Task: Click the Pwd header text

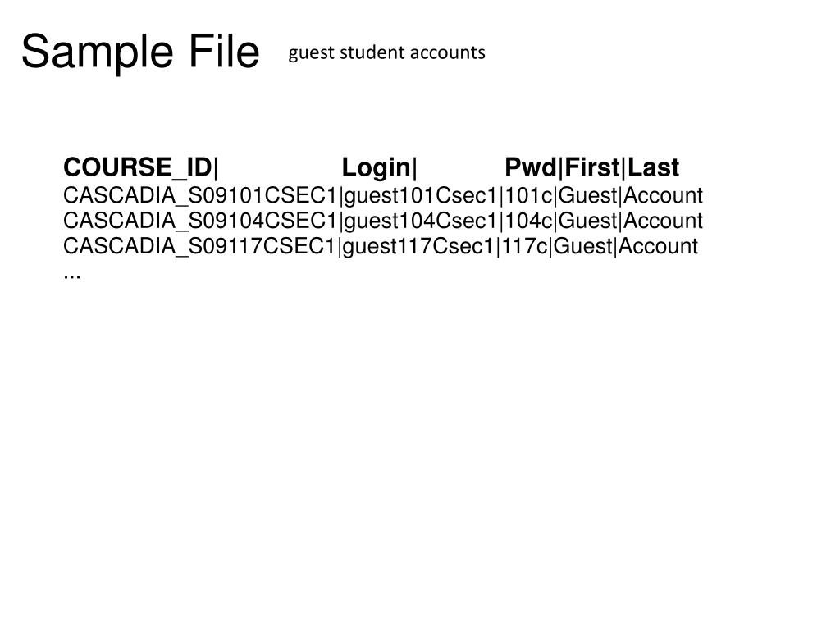Action: tap(531, 167)
